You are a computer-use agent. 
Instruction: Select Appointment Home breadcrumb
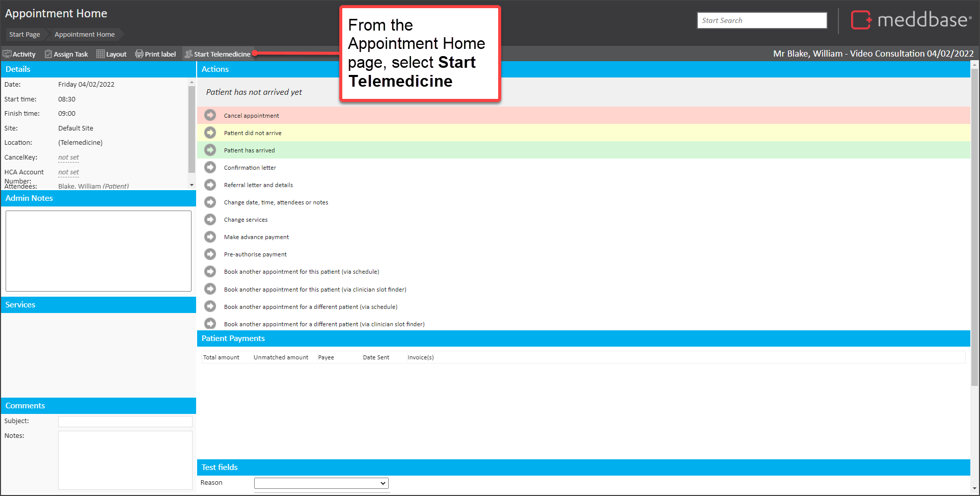[x=85, y=34]
